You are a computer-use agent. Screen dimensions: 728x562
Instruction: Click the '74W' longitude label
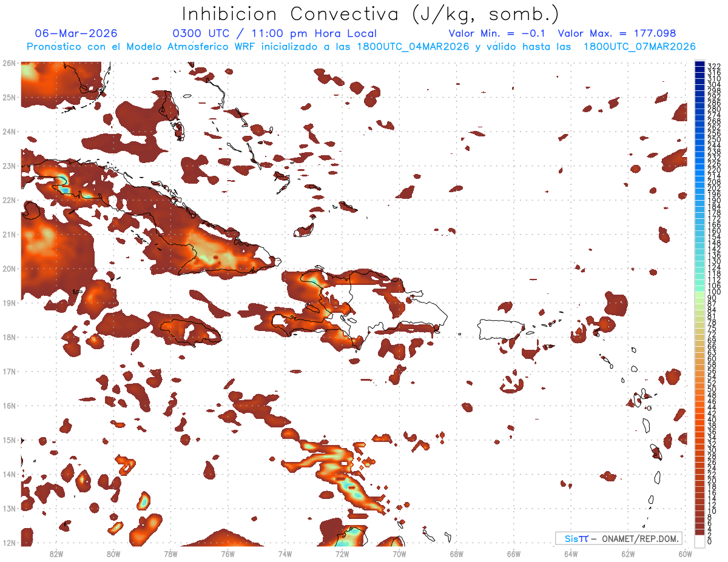click(285, 554)
